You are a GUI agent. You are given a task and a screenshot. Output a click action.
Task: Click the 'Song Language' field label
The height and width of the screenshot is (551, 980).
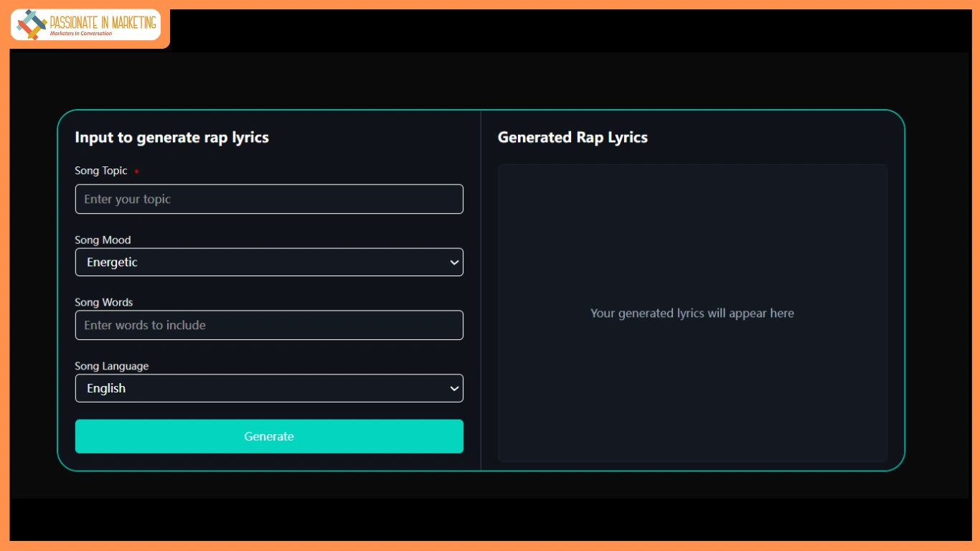[x=112, y=366]
